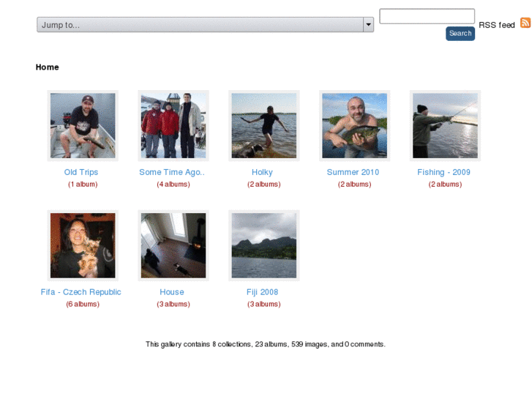Open the Summer 2010 collection link
Screen dimensions: 532x399
(353, 172)
